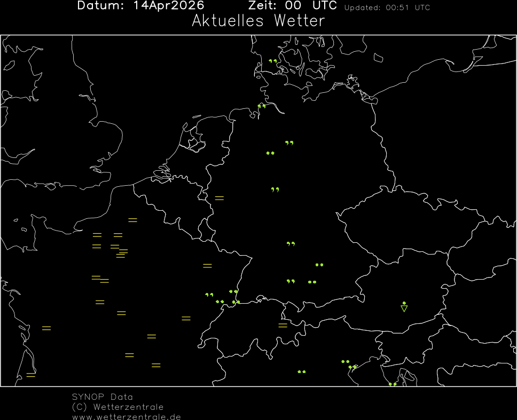This screenshot has height=420, width=517.
Task: Click the fog symbol in bottom-left map corner
Action: click(31, 375)
